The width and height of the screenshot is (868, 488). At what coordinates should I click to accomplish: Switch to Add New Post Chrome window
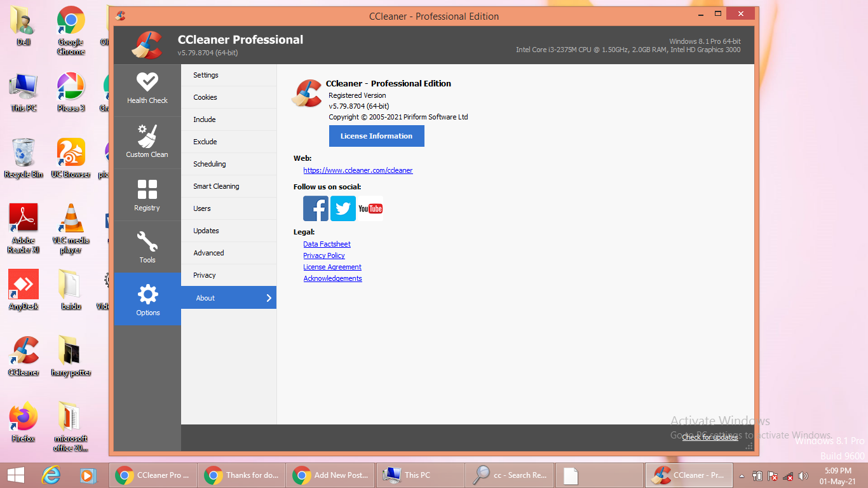330,475
